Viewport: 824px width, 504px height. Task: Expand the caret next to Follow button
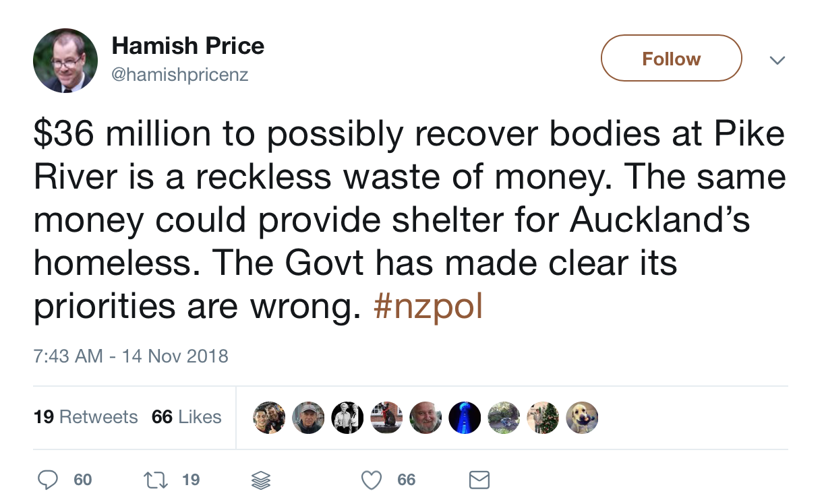click(x=777, y=60)
